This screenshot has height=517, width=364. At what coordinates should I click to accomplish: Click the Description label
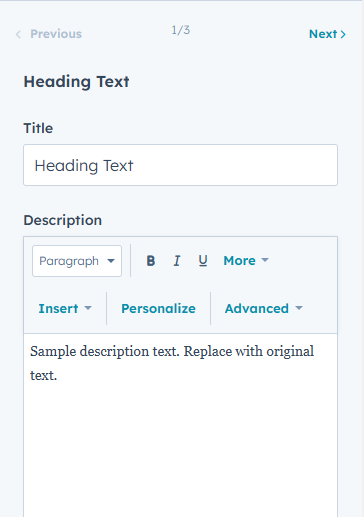pyautogui.click(x=63, y=220)
